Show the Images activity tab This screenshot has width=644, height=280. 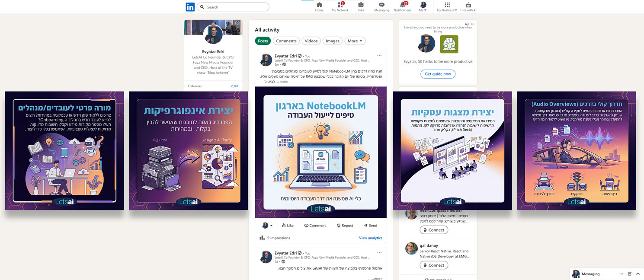tap(332, 41)
